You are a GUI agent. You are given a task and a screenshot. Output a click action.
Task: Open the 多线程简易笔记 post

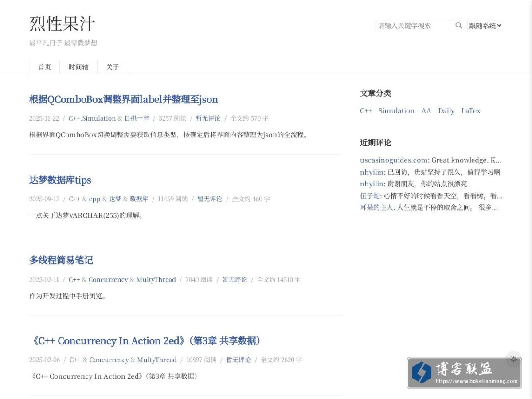pyautogui.click(x=61, y=260)
